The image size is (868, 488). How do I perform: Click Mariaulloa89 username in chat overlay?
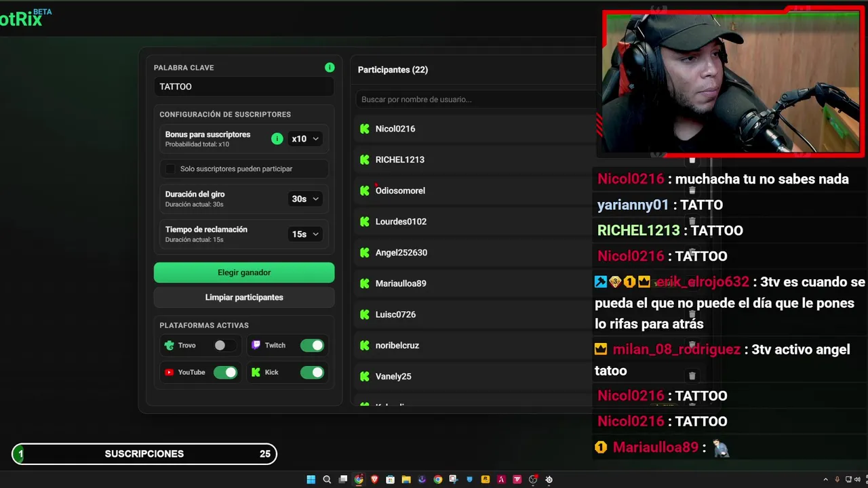pyautogui.click(x=655, y=447)
